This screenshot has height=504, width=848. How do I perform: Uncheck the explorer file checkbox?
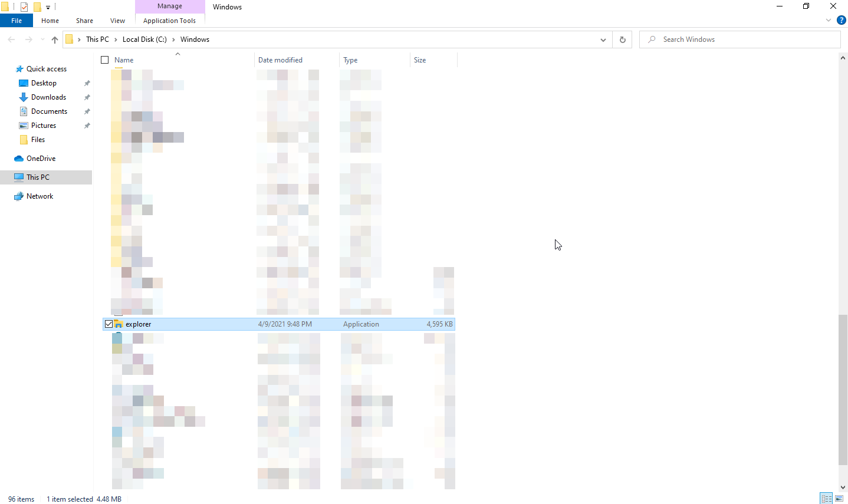(109, 324)
